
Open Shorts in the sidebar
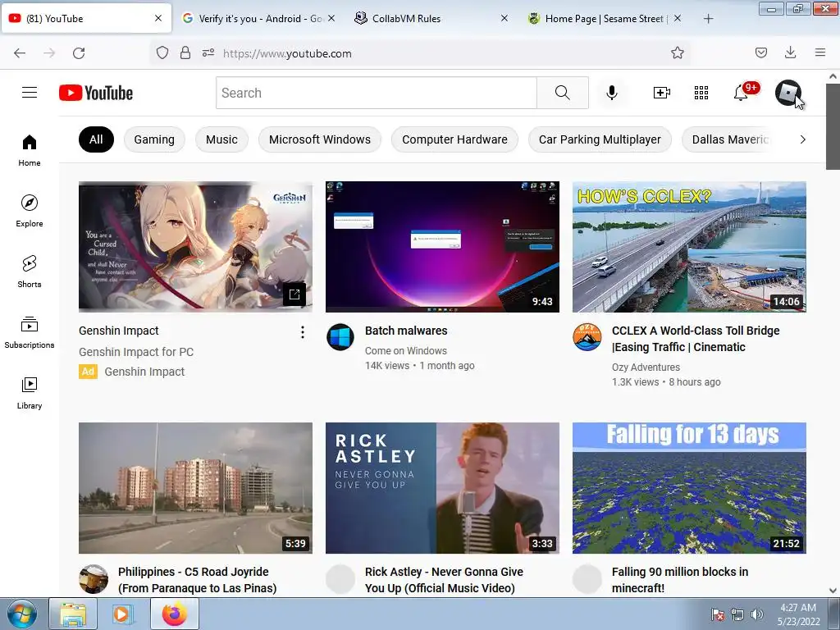click(30, 272)
